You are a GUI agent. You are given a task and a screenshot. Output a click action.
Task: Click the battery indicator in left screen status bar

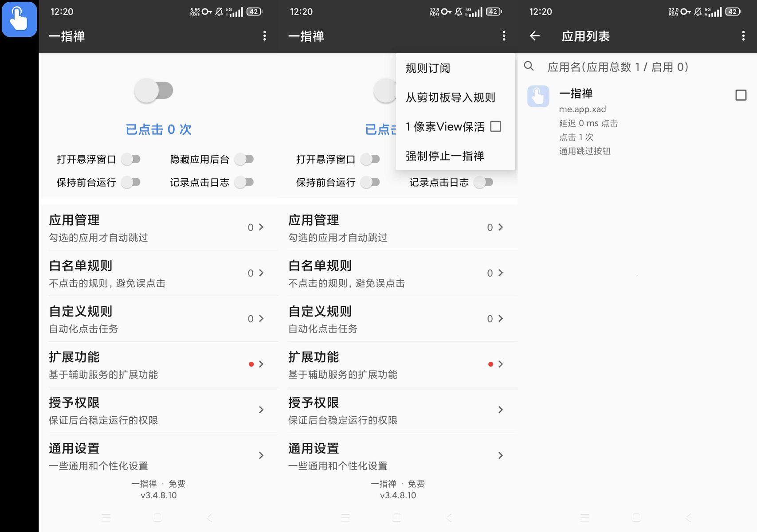click(x=254, y=12)
